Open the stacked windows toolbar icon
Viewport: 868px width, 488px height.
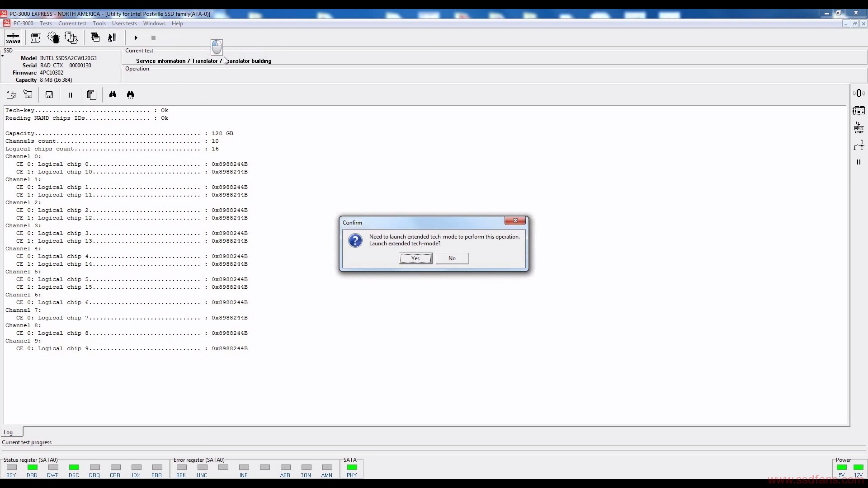pyautogui.click(x=95, y=38)
